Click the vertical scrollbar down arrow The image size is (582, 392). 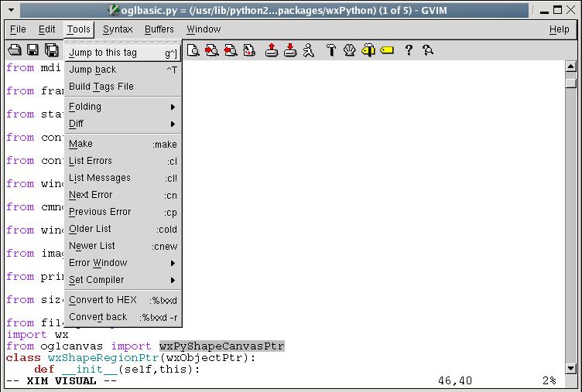(570, 368)
